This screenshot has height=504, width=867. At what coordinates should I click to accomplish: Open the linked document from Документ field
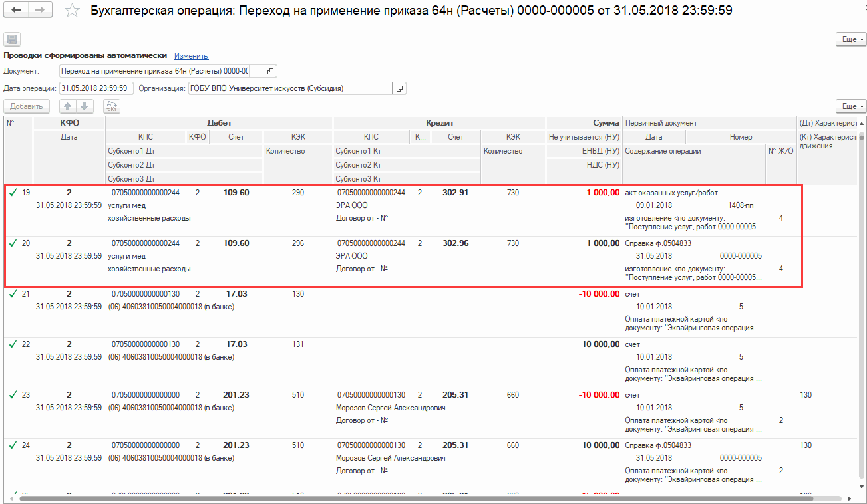(x=270, y=71)
